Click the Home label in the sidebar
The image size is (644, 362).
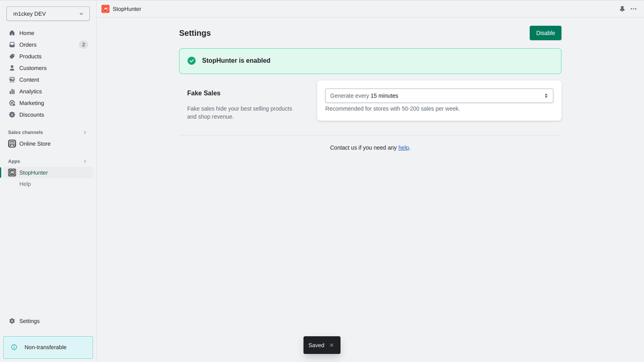(27, 33)
